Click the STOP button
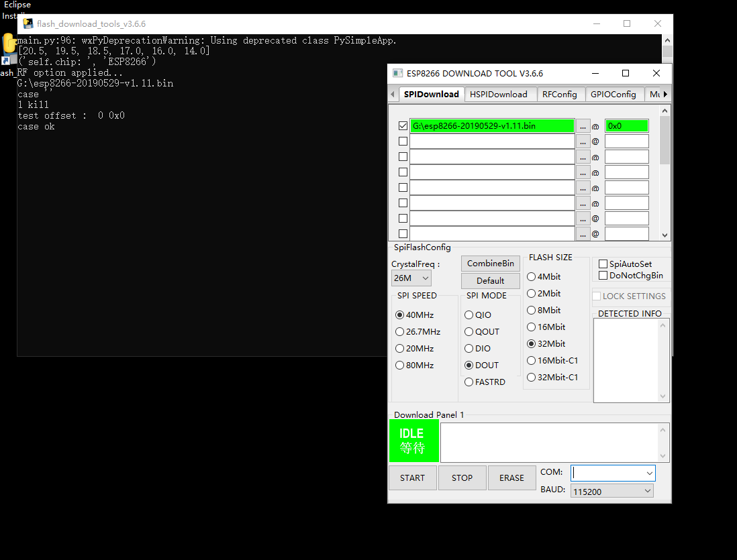This screenshot has width=737, height=560. (462, 478)
